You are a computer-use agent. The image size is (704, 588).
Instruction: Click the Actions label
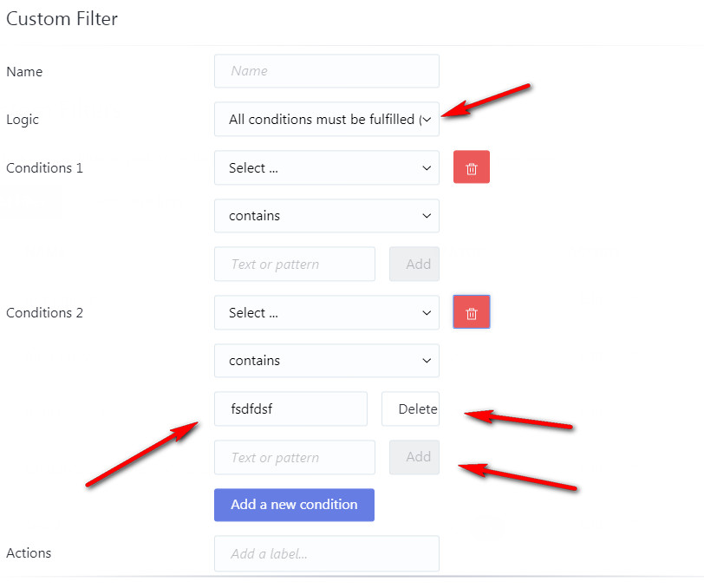[x=29, y=552]
